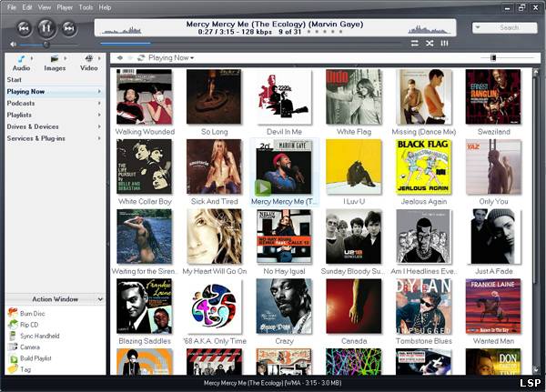The image size is (546, 392).
Task: Expand the Playlists sidebar arrow
Action: 99,115
